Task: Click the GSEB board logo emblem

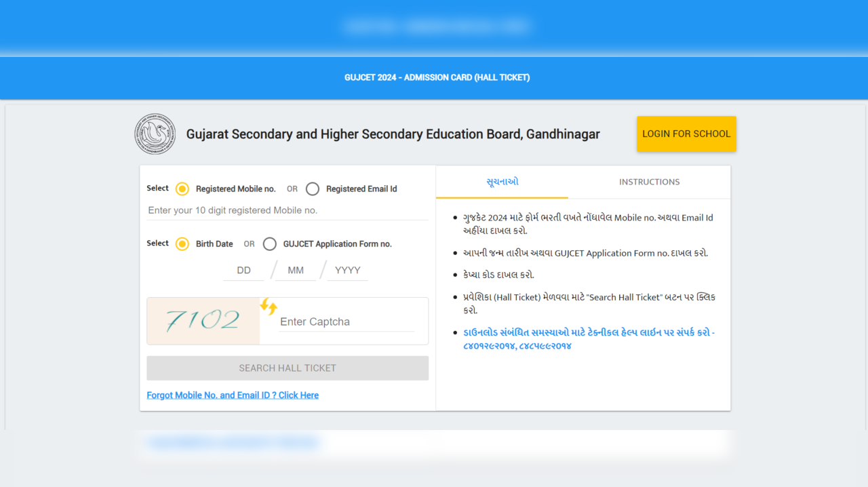Action: pos(155,134)
